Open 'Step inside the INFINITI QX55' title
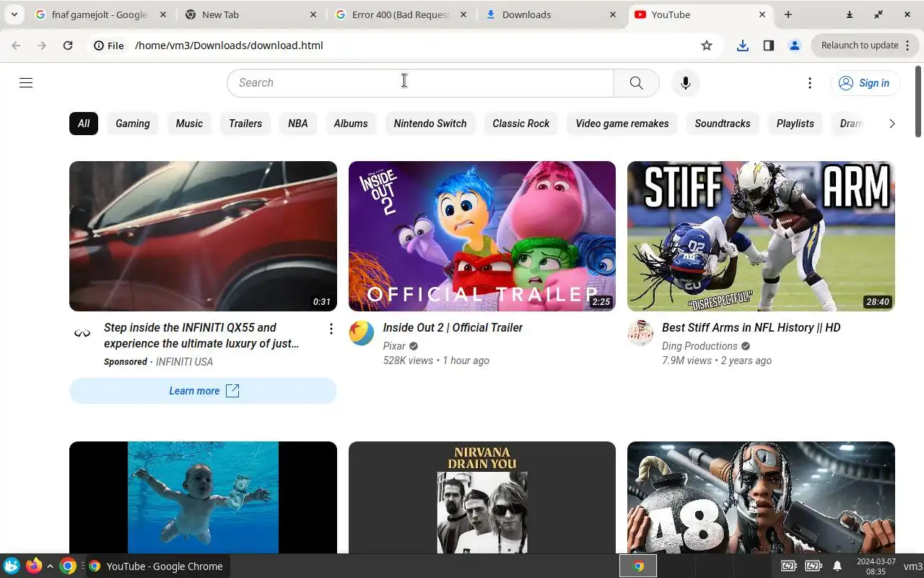924x578 pixels. [x=201, y=336]
